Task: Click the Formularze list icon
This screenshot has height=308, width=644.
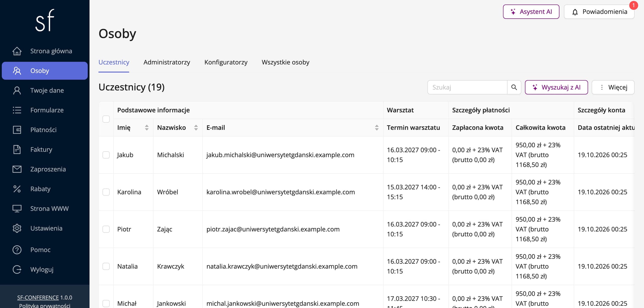Action: click(17, 110)
